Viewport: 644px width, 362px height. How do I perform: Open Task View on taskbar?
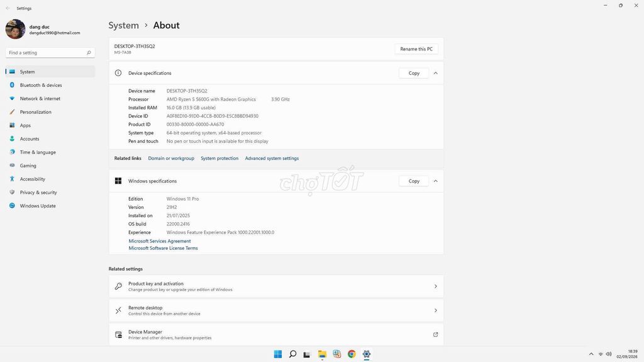[x=307, y=354]
